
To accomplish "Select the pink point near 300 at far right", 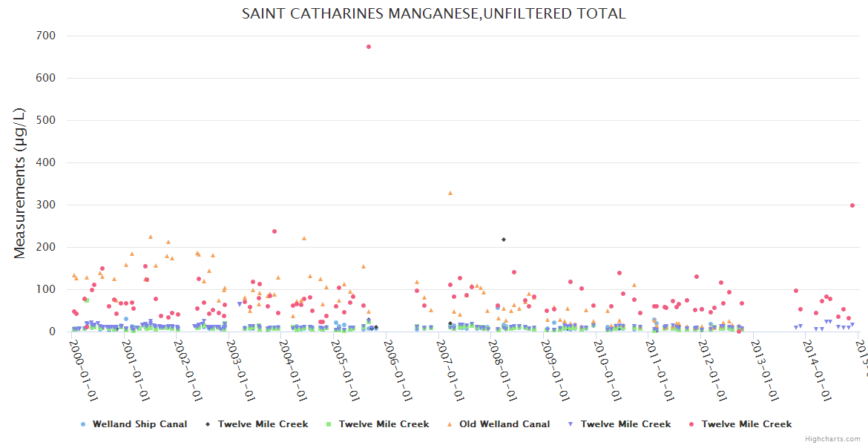I will pos(852,205).
